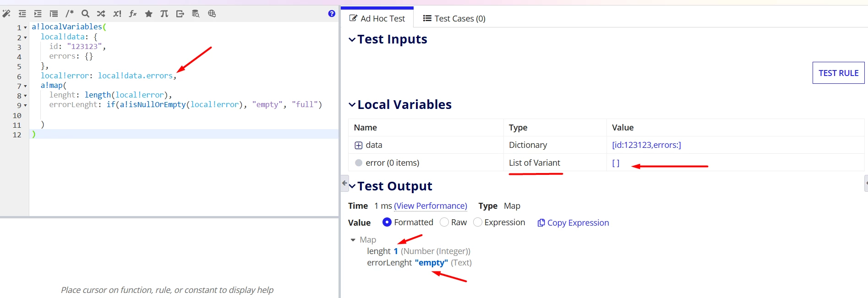The width and height of the screenshot is (868, 298).
Task: Click the globe toolbar icon
Action: tap(212, 14)
